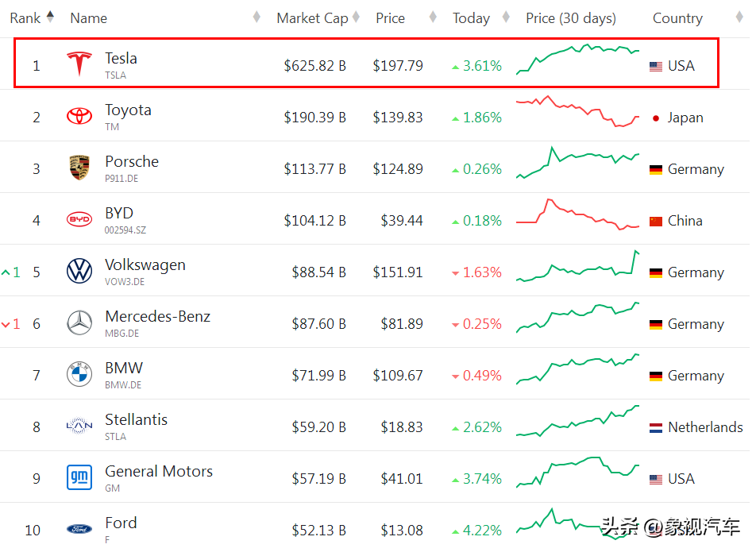Click the TSLA ticker symbol
This screenshot has height=552, width=756.
(116, 75)
